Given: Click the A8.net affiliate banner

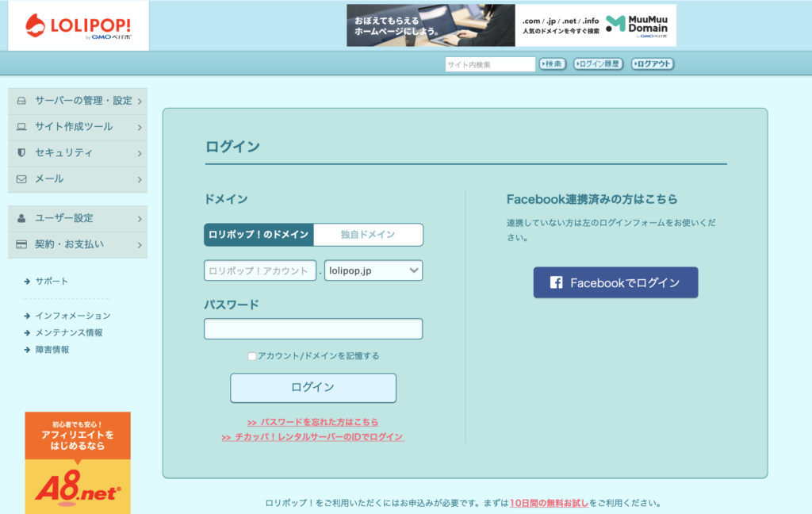Looking at the screenshot, I should pyautogui.click(x=78, y=462).
